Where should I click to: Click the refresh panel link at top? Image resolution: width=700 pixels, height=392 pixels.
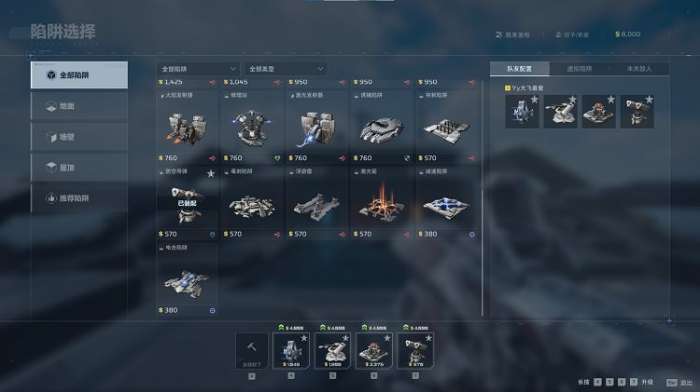pos(512,34)
